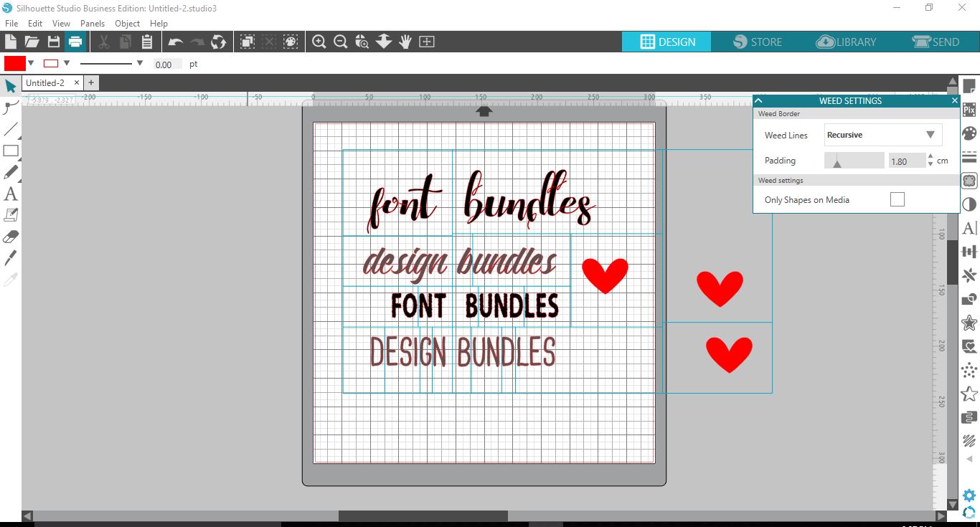Image resolution: width=980 pixels, height=527 pixels.
Task: Open Preferences with the gear icon
Action: (x=969, y=495)
